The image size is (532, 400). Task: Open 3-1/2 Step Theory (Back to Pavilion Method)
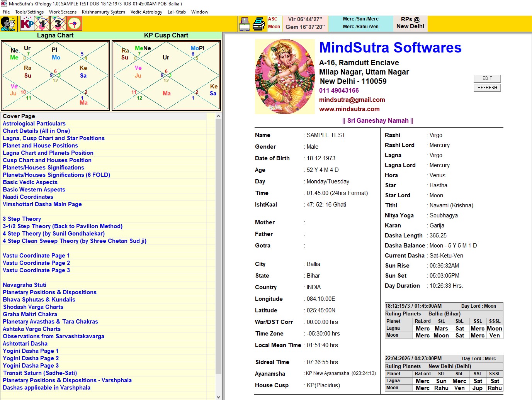pyautogui.click(x=63, y=226)
